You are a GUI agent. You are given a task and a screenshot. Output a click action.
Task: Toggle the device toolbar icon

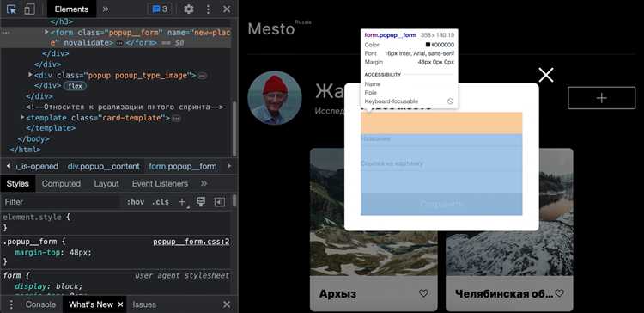point(29,9)
